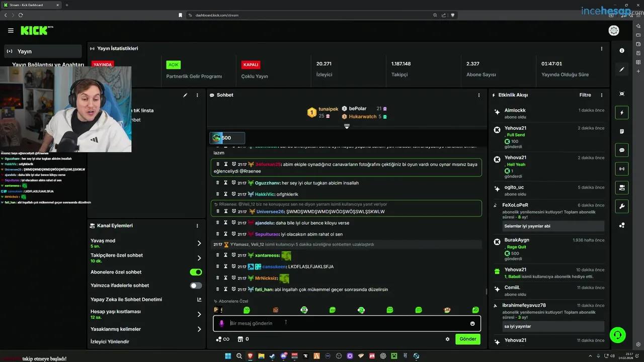Click Aimlockk in activity feed
This screenshot has width=644, height=362.
515,111
